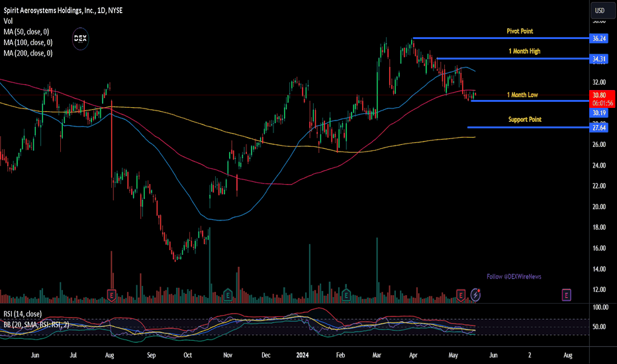Click the 30.19 price label

pyautogui.click(x=599, y=113)
